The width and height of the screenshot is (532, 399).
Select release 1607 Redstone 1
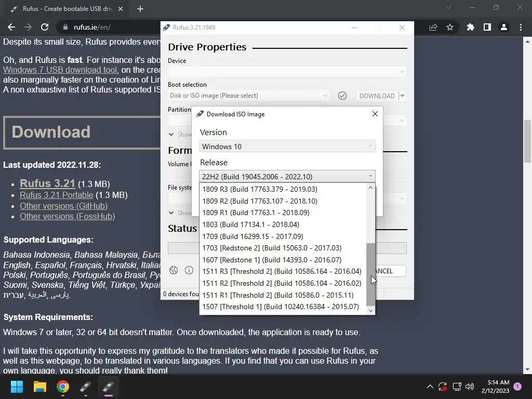click(283, 260)
